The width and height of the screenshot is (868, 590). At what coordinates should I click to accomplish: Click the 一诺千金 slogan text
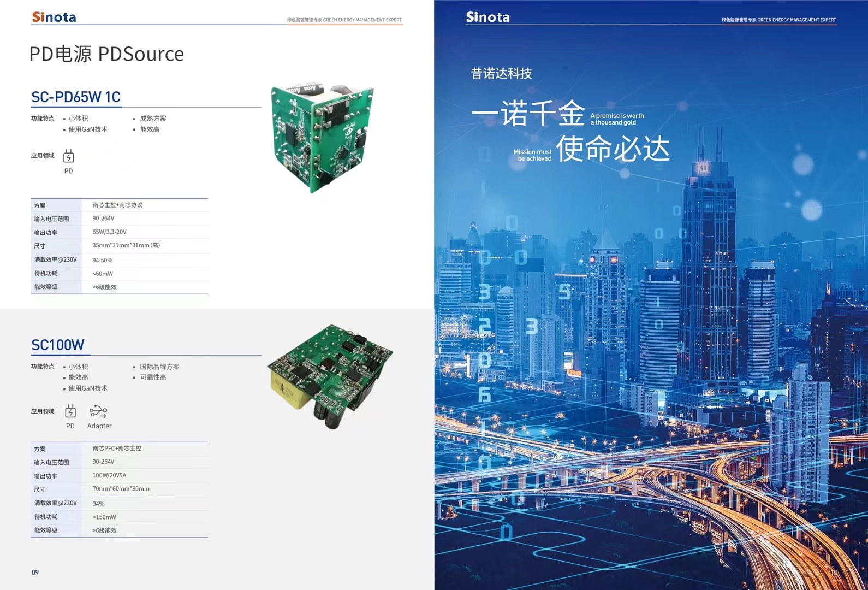tap(528, 114)
